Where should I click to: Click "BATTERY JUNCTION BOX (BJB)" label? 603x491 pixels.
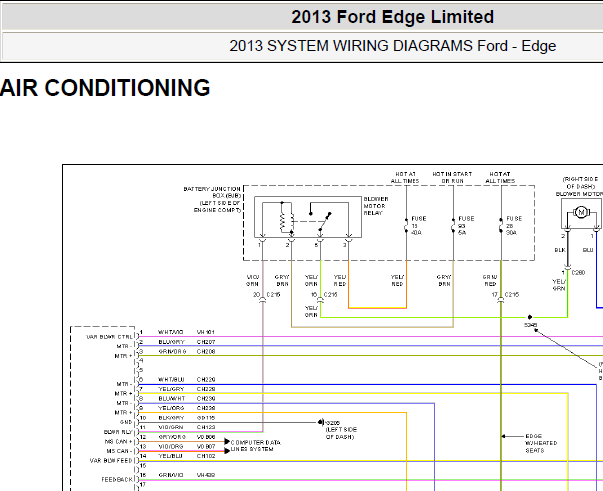(212, 192)
